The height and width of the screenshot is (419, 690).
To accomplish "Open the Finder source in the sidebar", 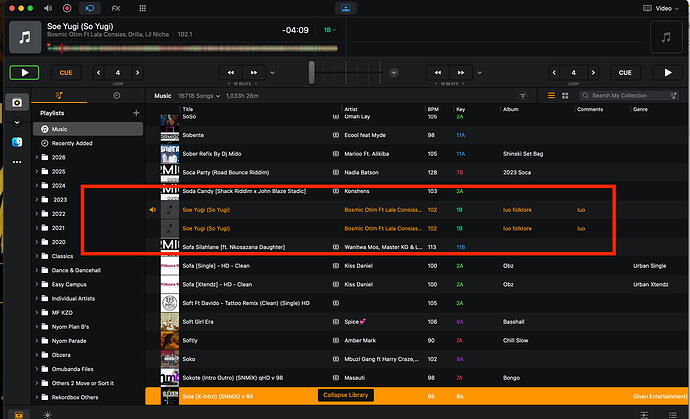I will pyautogui.click(x=17, y=142).
